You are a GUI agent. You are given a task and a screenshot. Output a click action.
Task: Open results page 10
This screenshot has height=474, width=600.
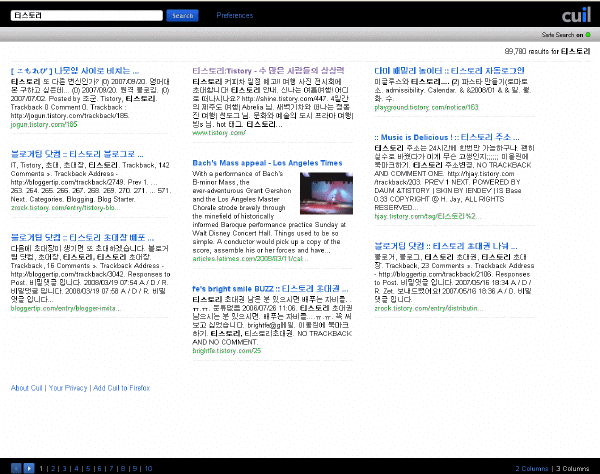[148, 468]
